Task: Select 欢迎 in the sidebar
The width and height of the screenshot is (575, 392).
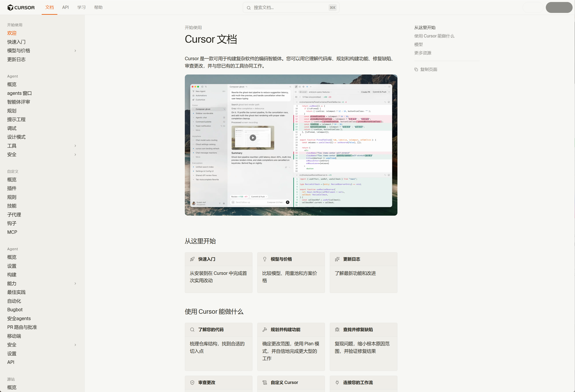Action: [x=12, y=33]
